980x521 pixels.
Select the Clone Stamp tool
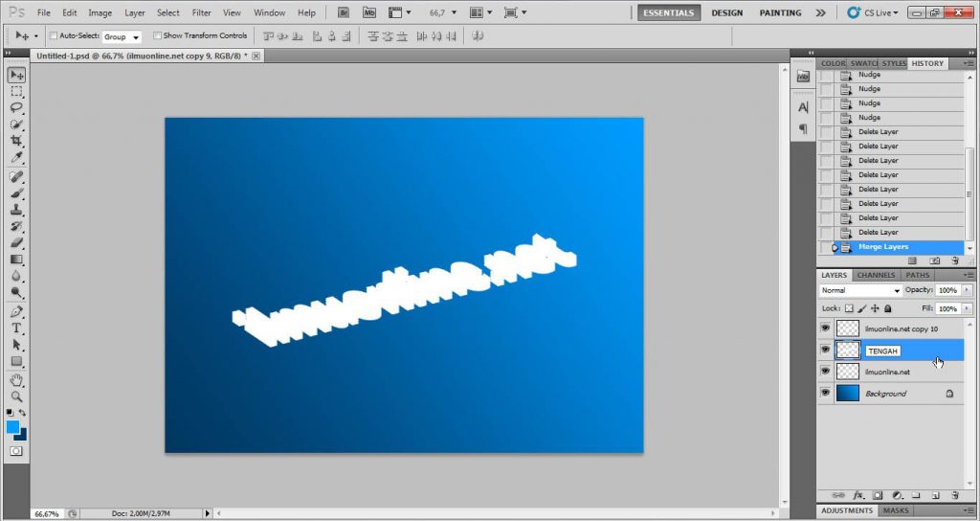[16, 210]
